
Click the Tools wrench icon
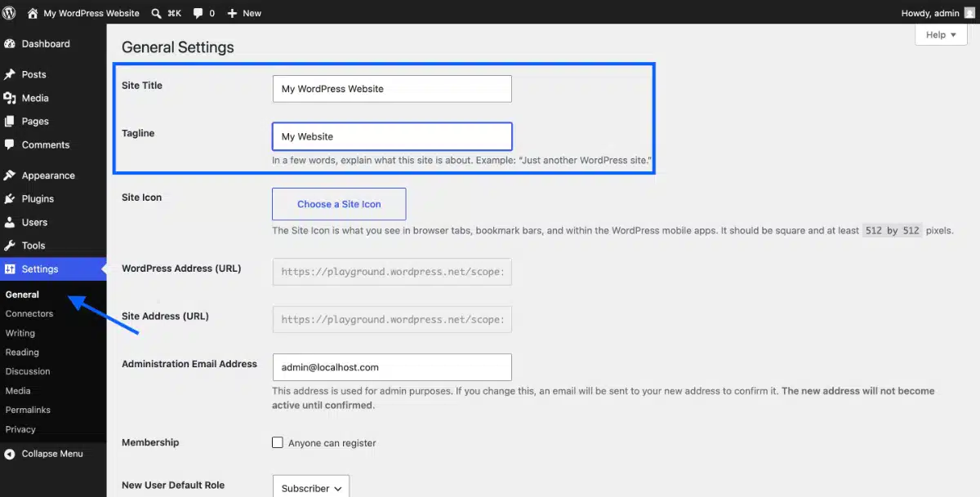point(10,246)
